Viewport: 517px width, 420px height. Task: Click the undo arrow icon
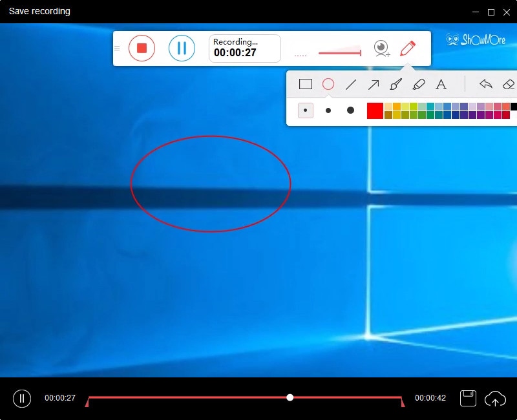[486, 84]
